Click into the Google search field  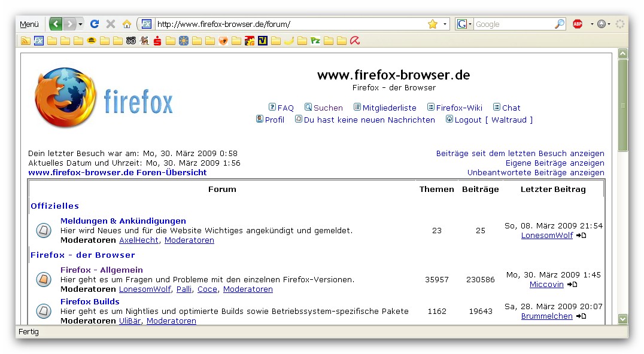tap(514, 24)
